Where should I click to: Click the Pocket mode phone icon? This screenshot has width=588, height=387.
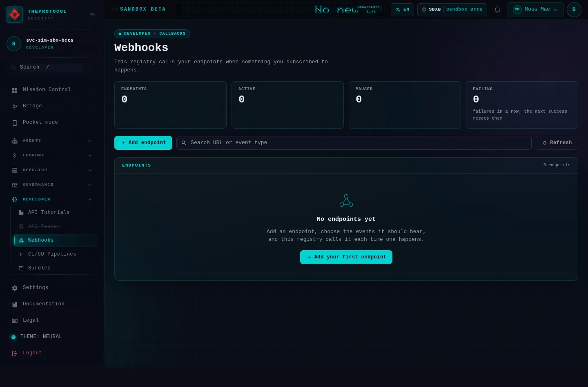point(15,122)
